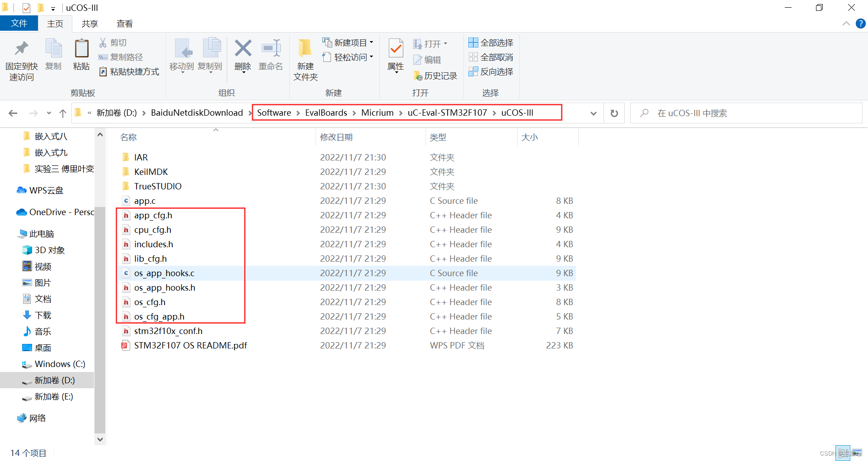This screenshot has height=461, width=868.
Task: Select 下载 Downloads in navigation pane
Action: point(37,315)
